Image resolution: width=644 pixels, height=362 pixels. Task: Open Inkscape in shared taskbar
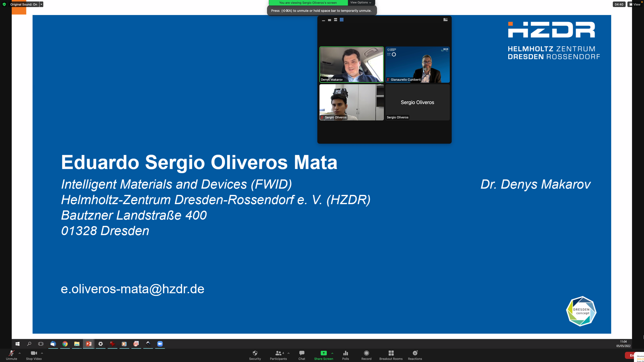coord(148,344)
